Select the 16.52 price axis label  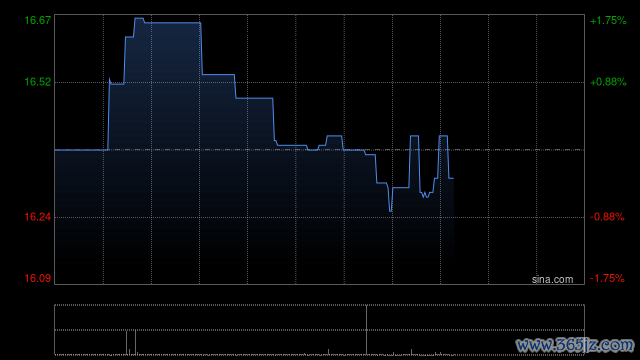click(38, 82)
